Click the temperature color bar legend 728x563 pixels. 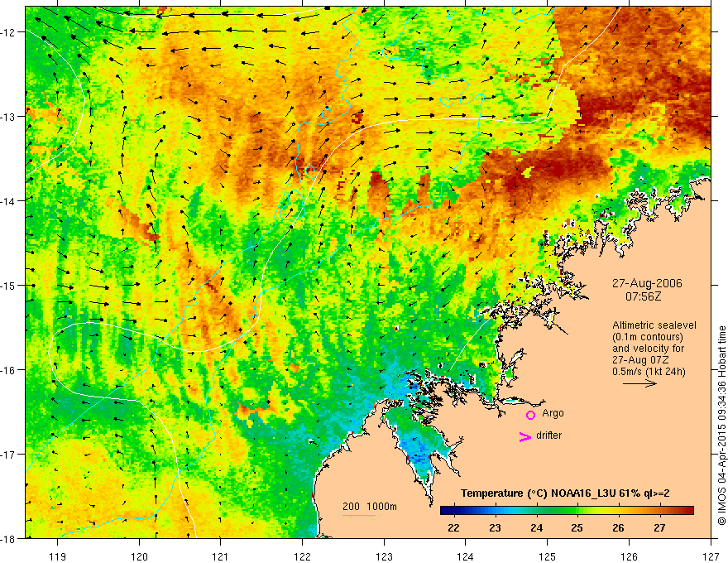(x=567, y=511)
